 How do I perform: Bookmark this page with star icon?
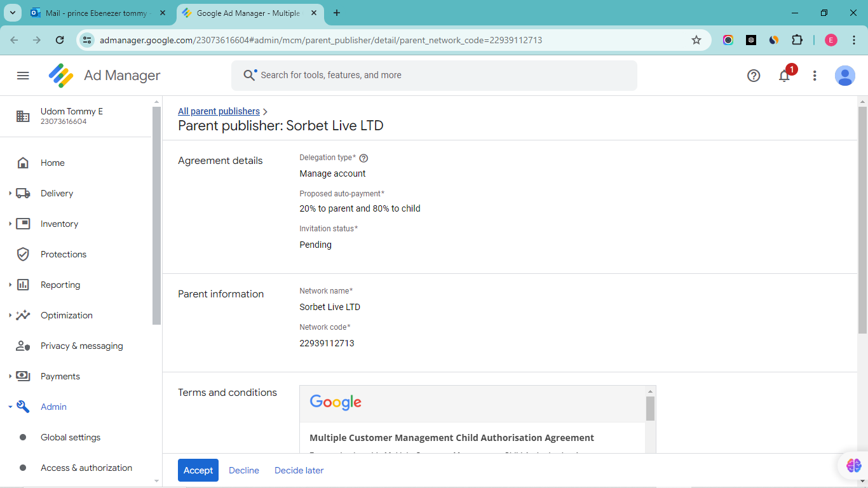tap(696, 40)
